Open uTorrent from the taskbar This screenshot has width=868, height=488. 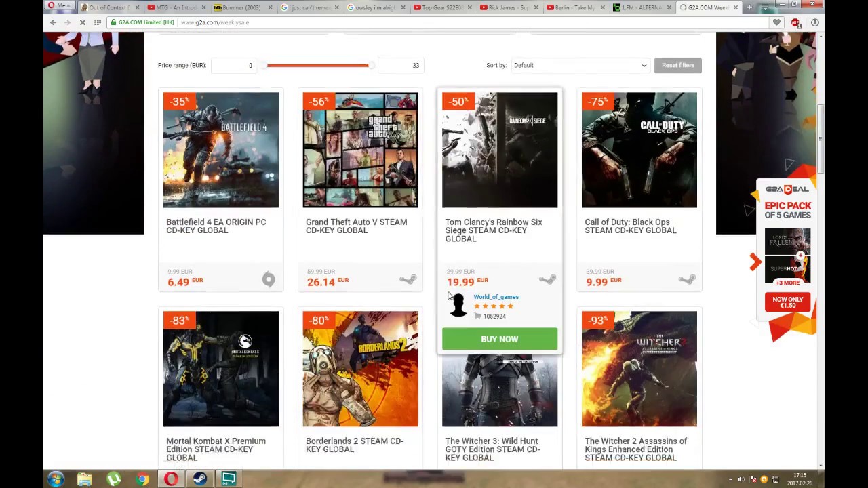pyautogui.click(x=113, y=479)
